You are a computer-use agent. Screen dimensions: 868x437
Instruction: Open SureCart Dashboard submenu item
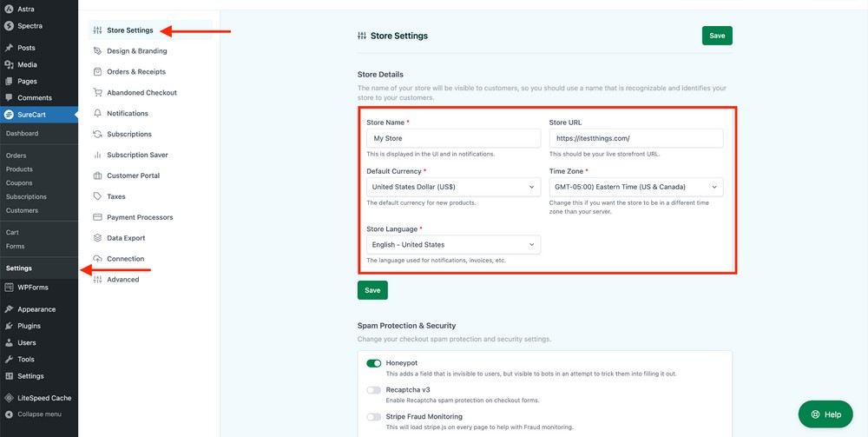click(23, 134)
